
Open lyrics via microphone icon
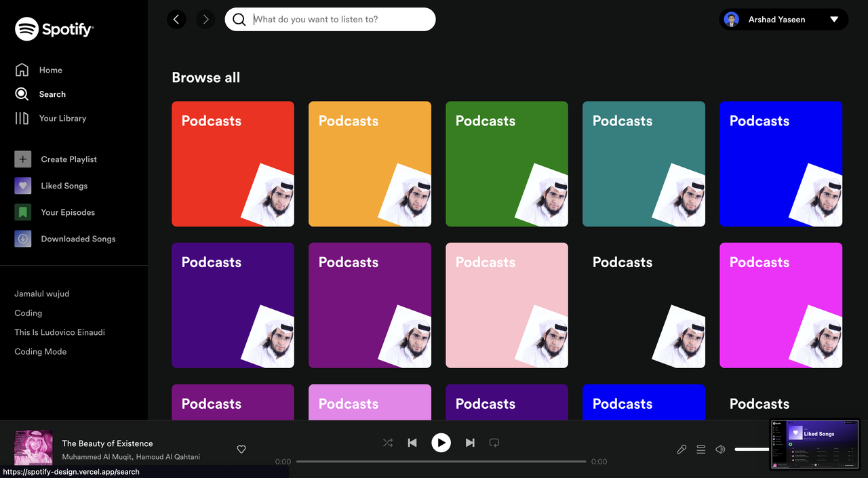682,449
